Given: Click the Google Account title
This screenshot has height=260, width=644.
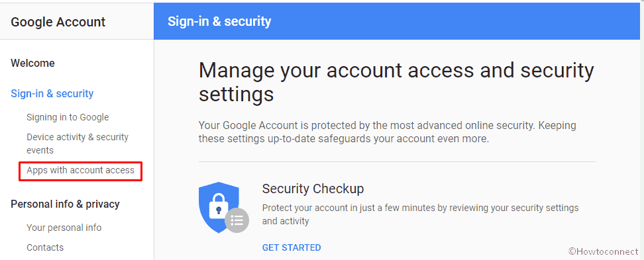Looking at the screenshot, I should point(58,22).
